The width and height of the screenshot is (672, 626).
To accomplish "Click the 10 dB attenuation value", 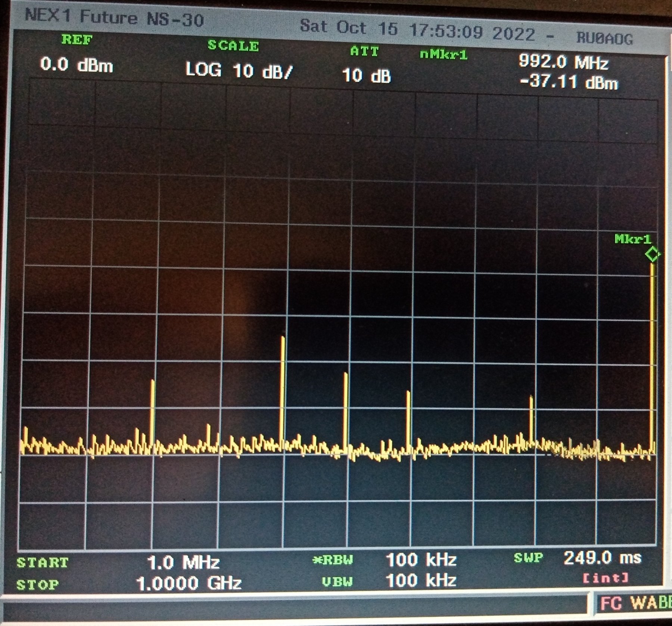I will click(366, 76).
